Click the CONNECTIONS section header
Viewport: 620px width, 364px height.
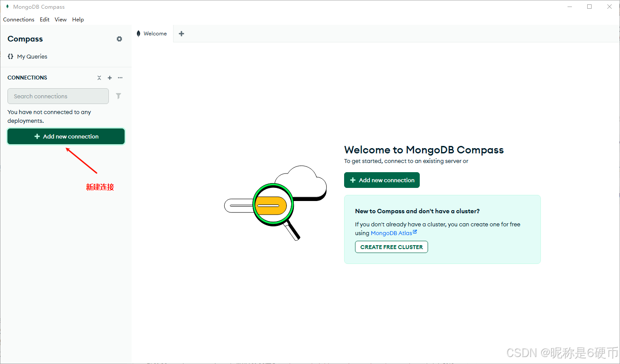point(27,78)
